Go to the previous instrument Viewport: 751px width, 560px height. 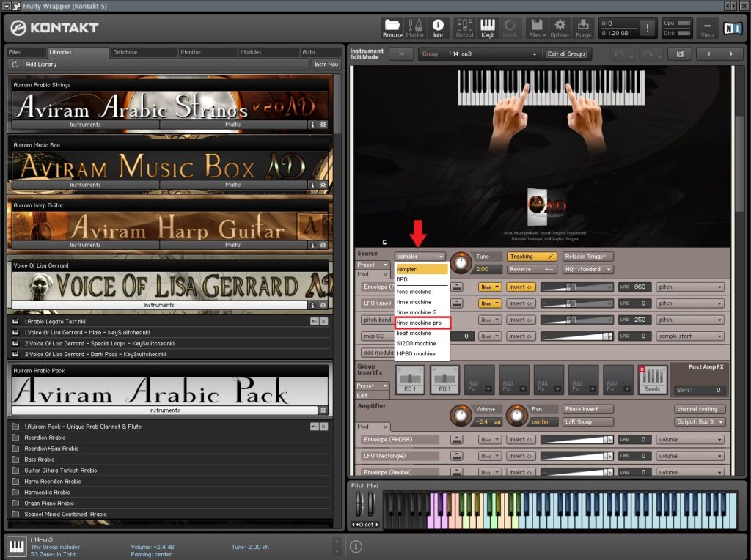click(708, 54)
